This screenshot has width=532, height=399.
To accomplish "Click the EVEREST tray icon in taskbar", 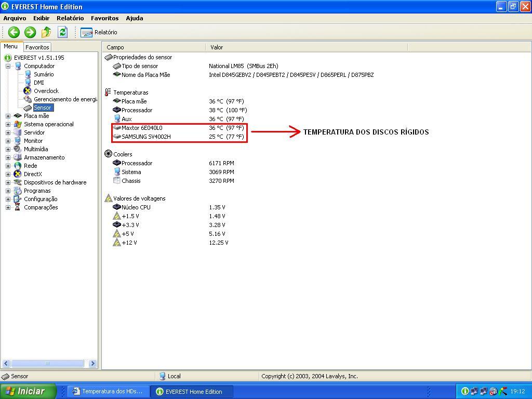I will (465, 392).
